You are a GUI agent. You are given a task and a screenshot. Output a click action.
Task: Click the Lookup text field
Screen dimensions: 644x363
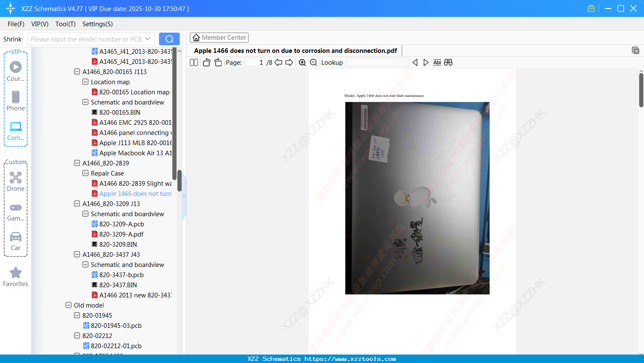point(377,63)
